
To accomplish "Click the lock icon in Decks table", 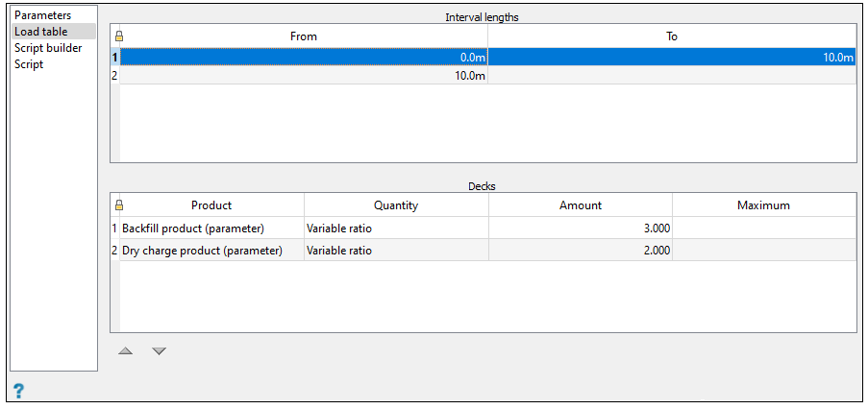I will tap(118, 205).
